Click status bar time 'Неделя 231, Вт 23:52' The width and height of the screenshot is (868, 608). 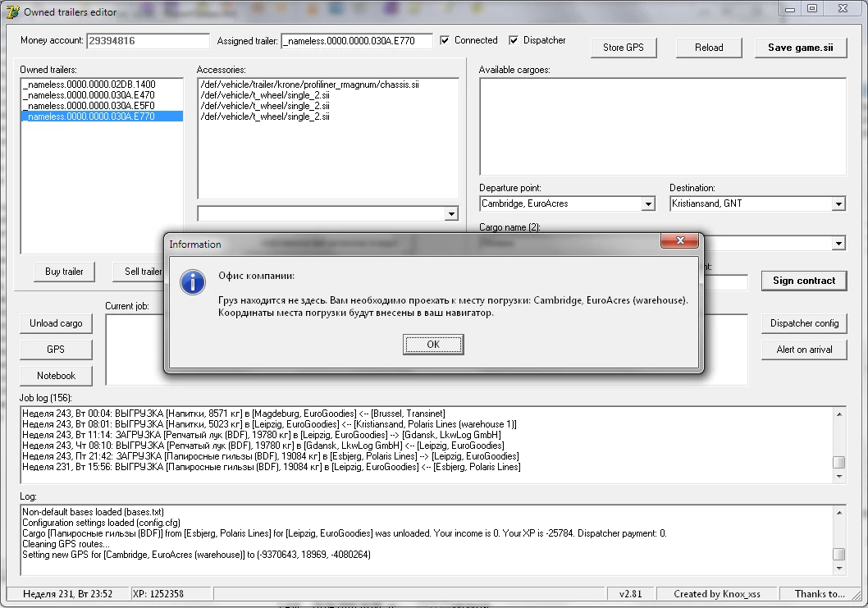pyautogui.click(x=67, y=593)
